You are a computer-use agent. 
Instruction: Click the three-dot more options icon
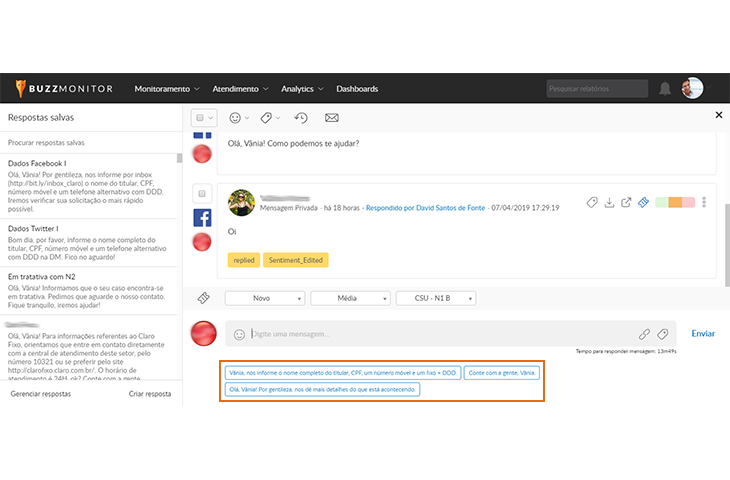pos(704,202)
